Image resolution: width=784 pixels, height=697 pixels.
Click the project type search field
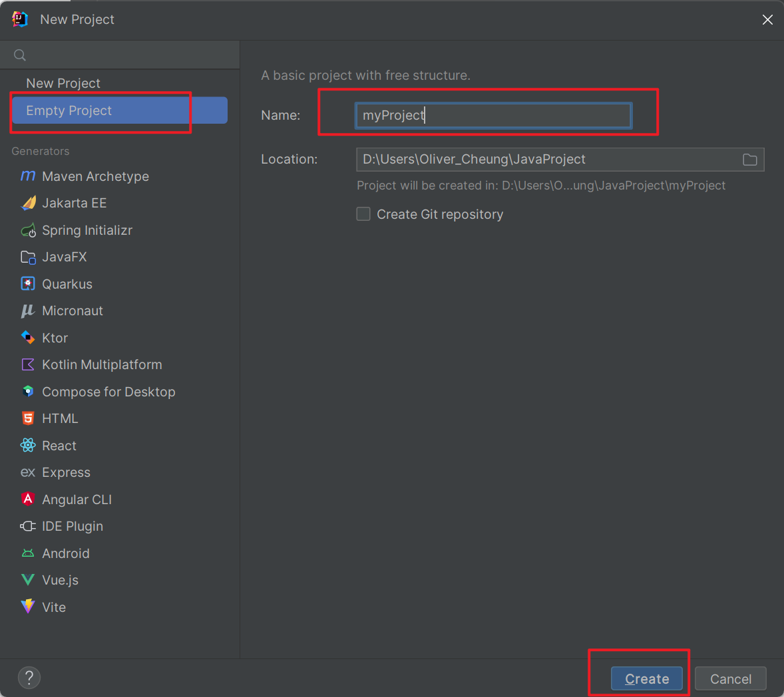pos(120,55)
